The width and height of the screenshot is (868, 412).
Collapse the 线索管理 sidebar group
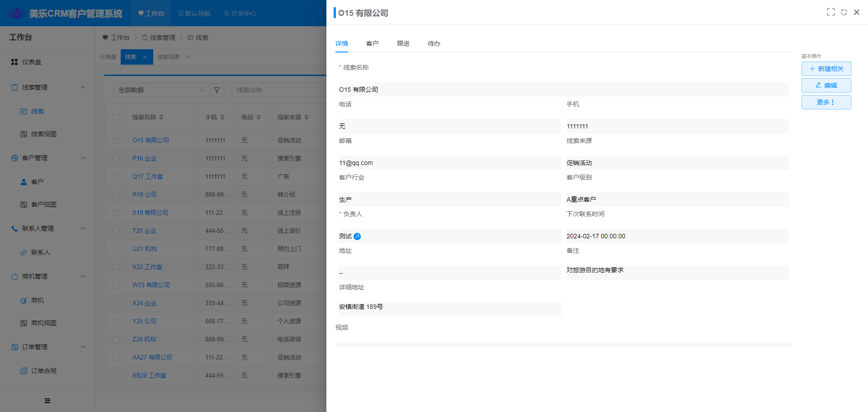(x=83, y=87)
